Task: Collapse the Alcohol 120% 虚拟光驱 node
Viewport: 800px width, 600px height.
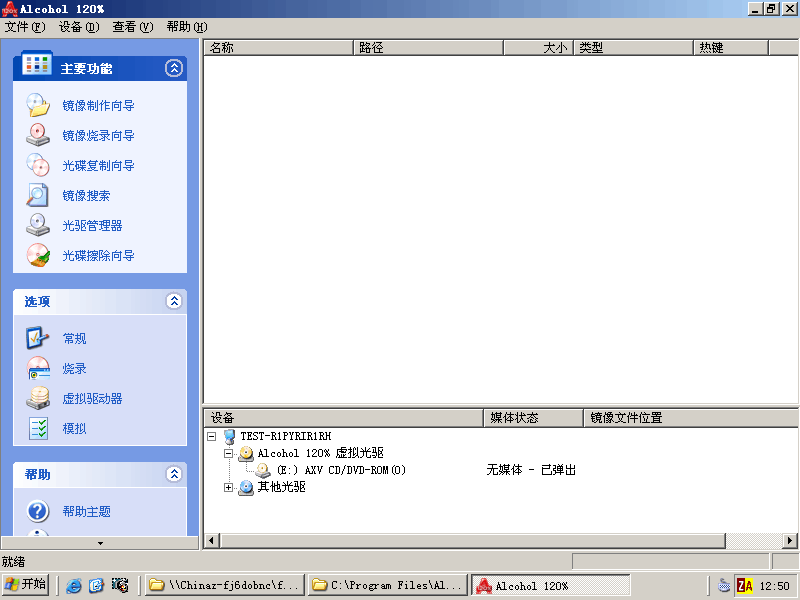Action: coord(229,453)
